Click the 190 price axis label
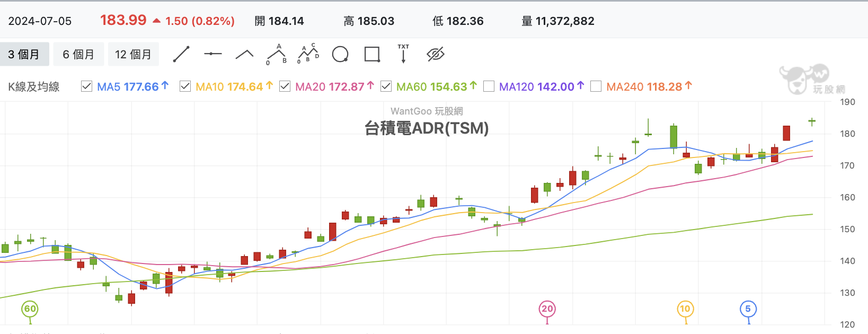The image size is (868, 334). point(847,102)
